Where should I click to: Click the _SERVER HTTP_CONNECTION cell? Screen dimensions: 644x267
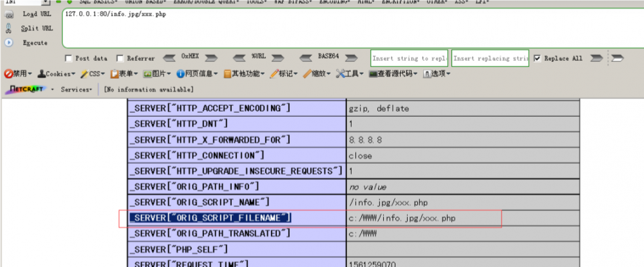pyautogui.click(x=236, y=155)
